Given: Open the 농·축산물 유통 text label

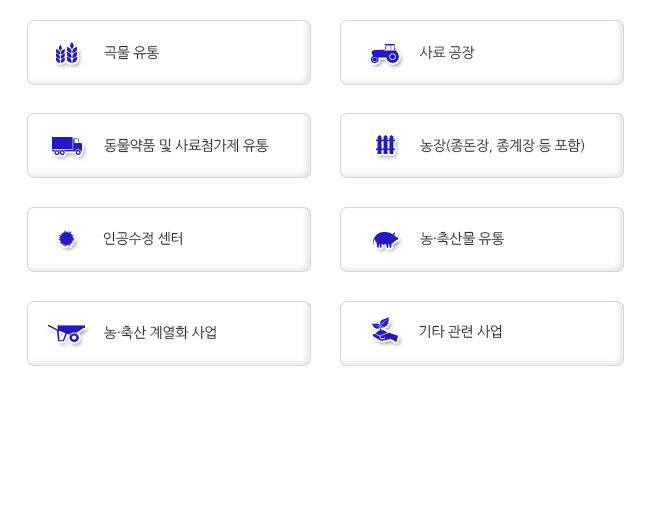Looking at the screenshot, I should (462, 238).
